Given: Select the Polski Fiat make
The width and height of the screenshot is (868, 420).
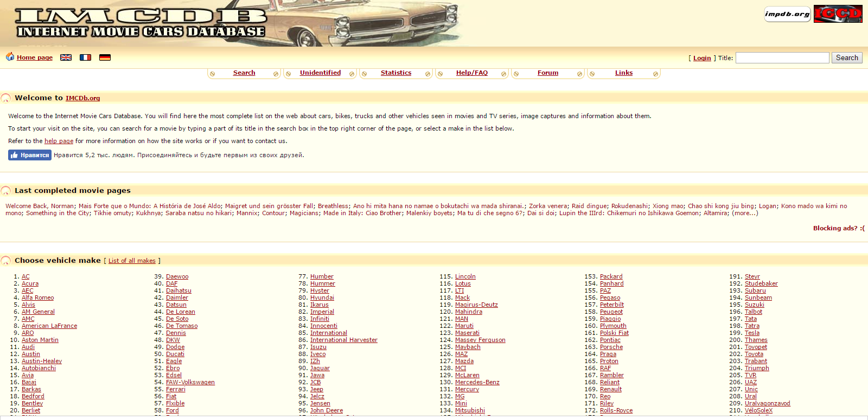Looking at the screenshot, I should [x=614, y=333].
